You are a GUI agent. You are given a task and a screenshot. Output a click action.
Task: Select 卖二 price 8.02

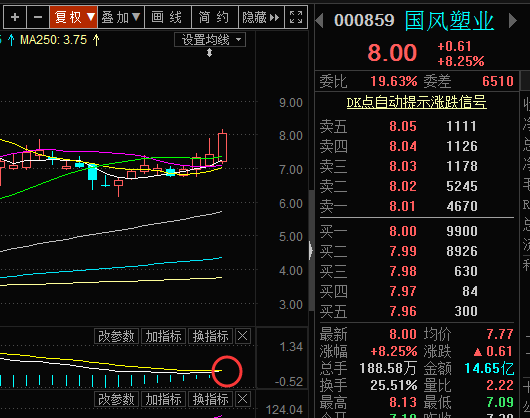coord(403,186)
